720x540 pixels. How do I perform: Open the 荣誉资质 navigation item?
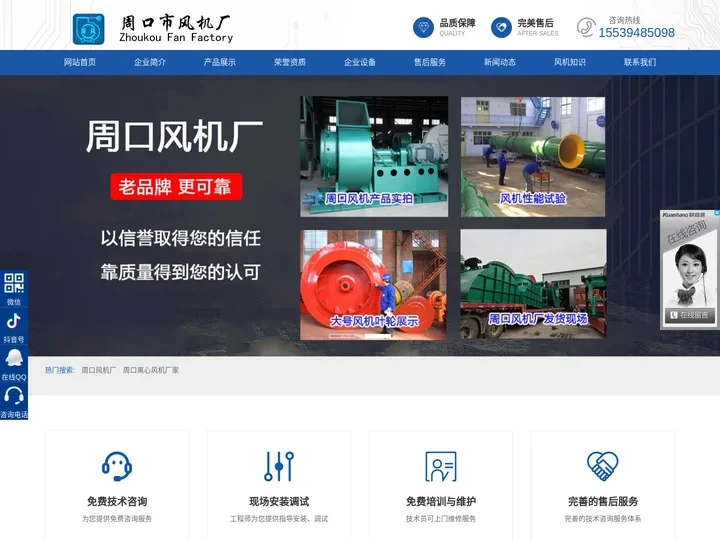coord(290,62)
